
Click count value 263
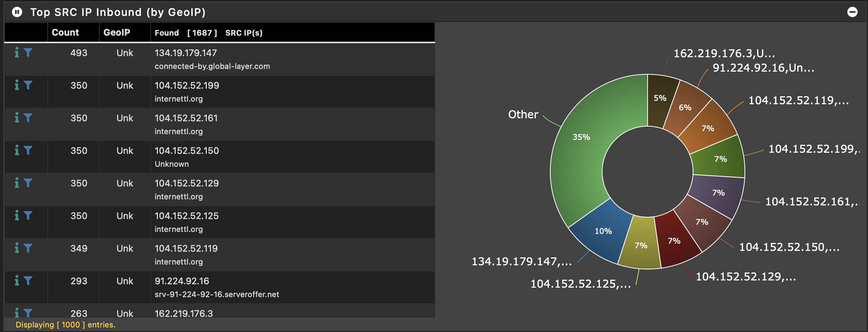[79, 313]
